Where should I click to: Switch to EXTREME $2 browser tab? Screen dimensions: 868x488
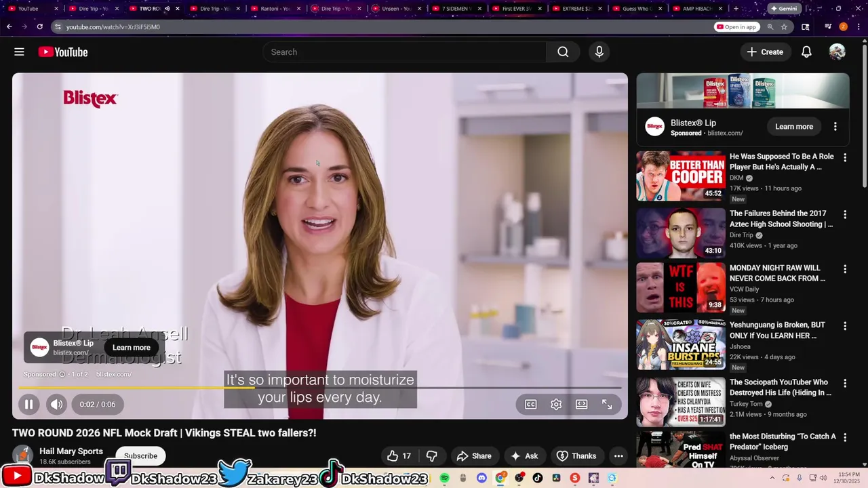[x=578, y=9]
